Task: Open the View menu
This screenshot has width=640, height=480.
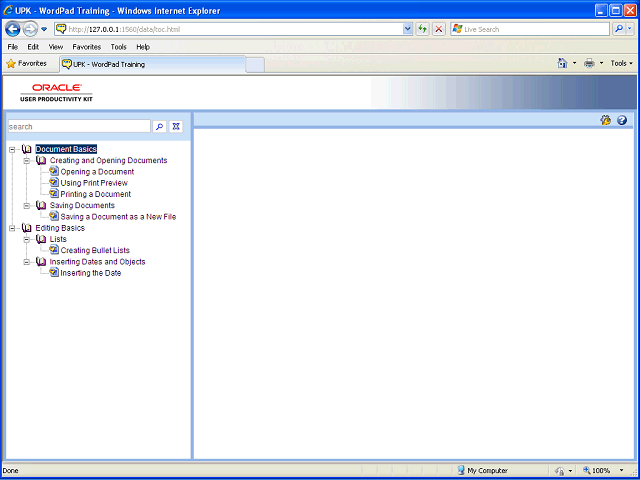Action: (56, 47)
